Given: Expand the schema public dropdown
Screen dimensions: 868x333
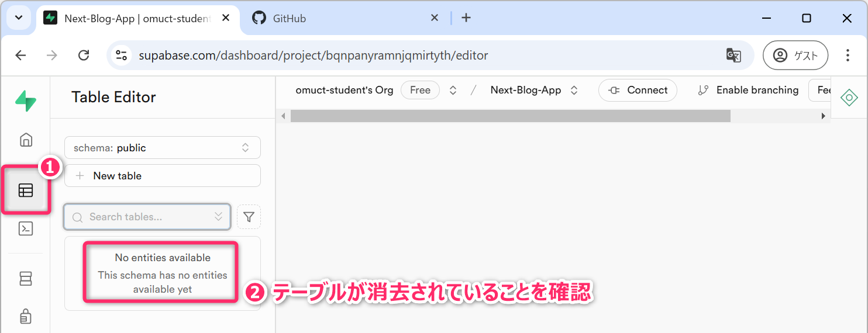Looking at the screenshot, I should [162, 148].
